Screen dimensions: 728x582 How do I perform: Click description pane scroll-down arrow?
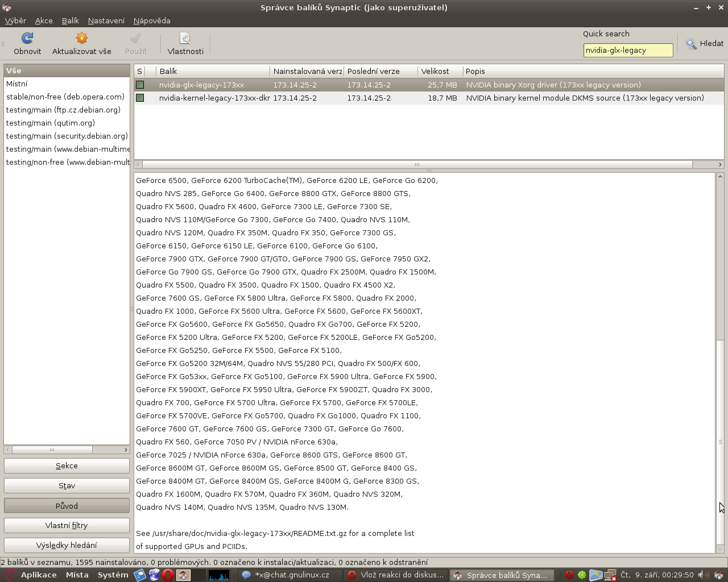720,549
